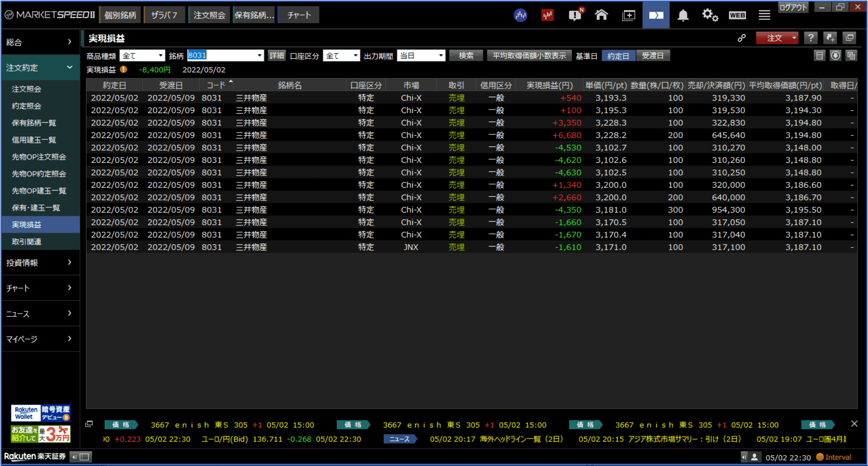Open the calculator icon

[820, 56]
